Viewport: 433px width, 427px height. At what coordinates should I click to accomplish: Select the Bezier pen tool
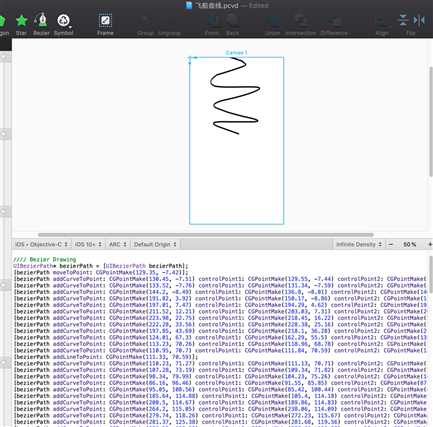click(x=41, y=24)
